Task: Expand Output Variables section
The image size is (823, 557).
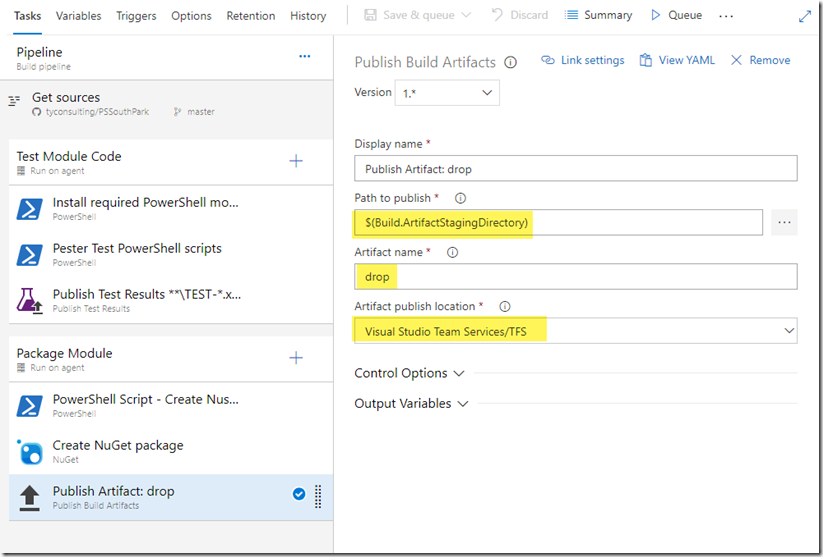Action: click(411, 404)
